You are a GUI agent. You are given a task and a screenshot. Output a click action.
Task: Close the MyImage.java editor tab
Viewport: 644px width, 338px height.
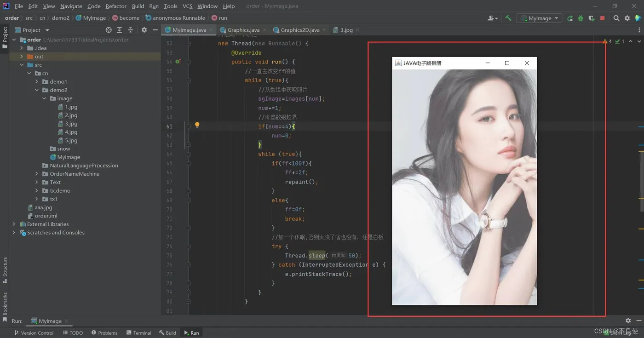(x=212, y=30)
